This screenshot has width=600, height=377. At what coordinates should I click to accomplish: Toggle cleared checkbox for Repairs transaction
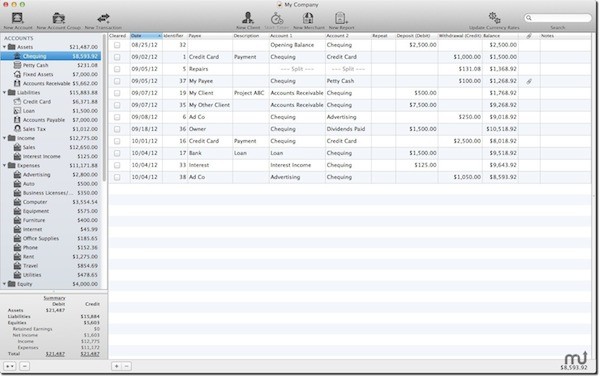click(x=117, y=69)
